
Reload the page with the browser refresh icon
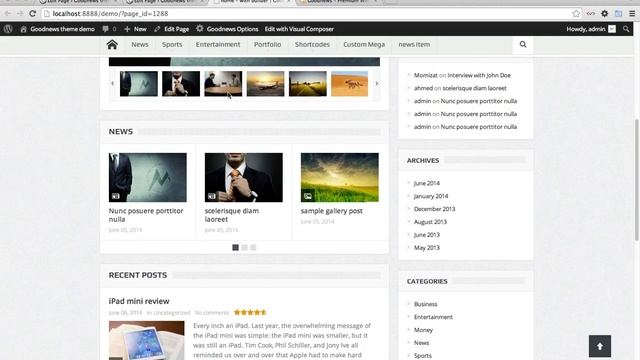pyautogui.click(x=33, y=13)
